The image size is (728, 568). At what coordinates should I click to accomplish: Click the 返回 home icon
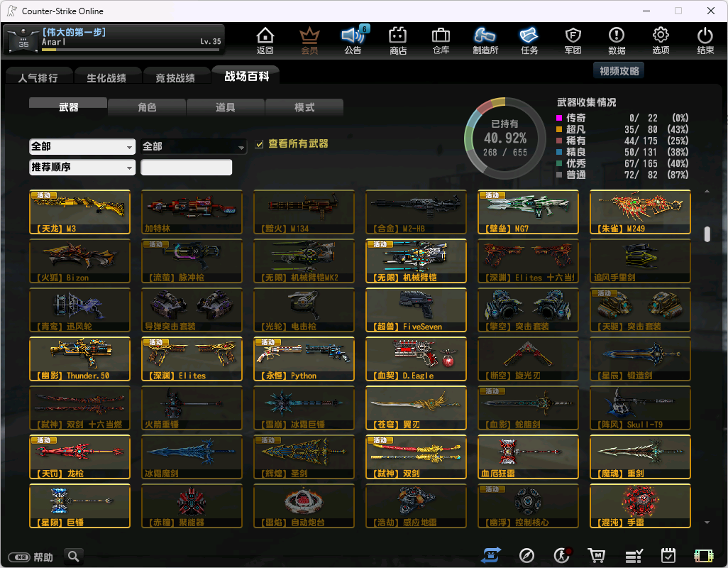265,40
